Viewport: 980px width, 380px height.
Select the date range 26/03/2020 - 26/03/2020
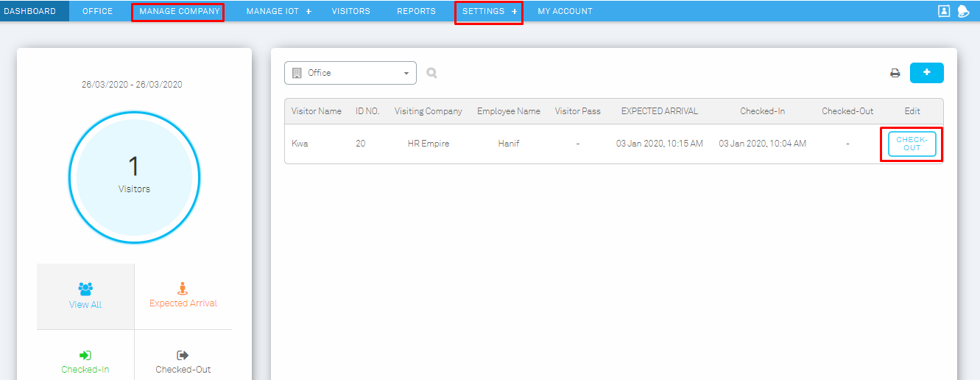click(x=132, y=85)
